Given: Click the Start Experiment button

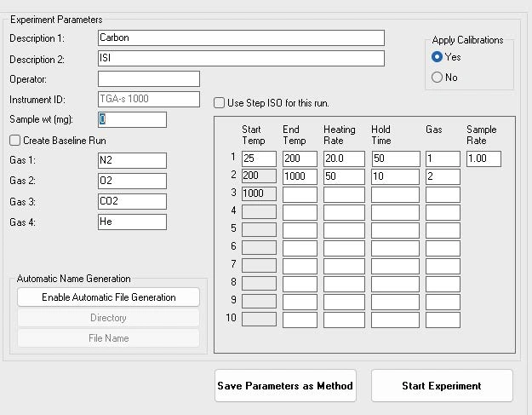Looking at the screenshot, I should point(442,386).
